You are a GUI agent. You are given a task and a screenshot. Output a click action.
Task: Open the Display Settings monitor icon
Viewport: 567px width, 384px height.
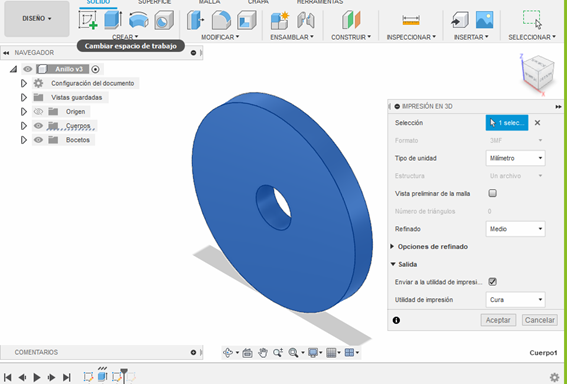pos(312,353)
